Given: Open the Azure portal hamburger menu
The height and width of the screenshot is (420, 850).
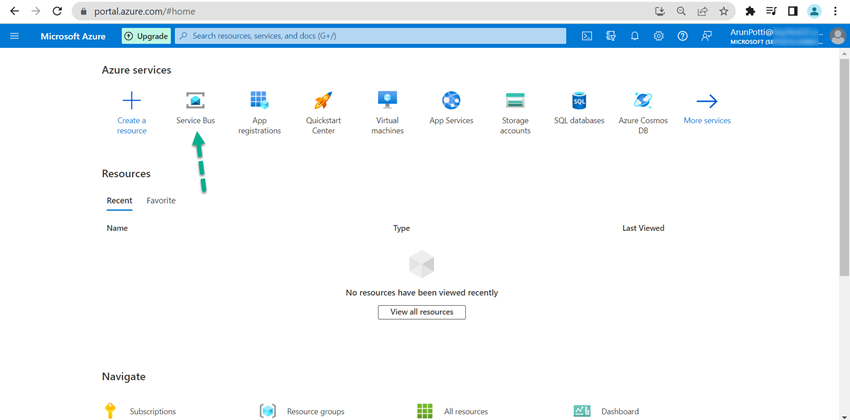Looking at the screenshot, I should 15,36.
